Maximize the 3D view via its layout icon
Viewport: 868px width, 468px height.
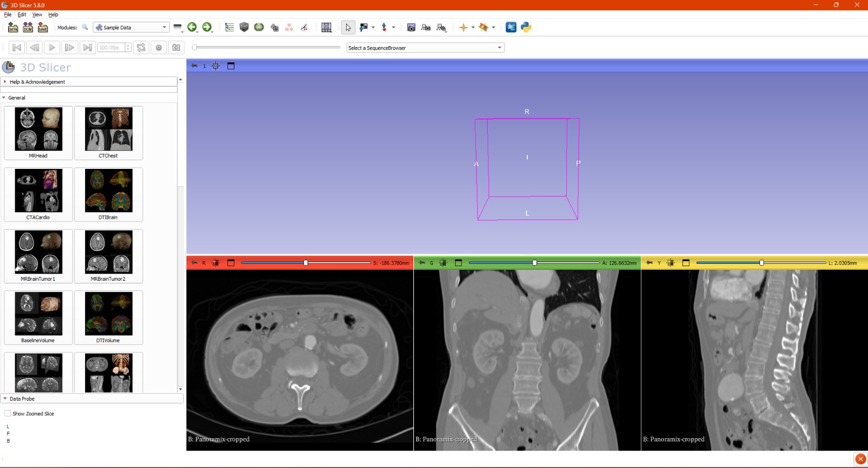coord(231,66)
